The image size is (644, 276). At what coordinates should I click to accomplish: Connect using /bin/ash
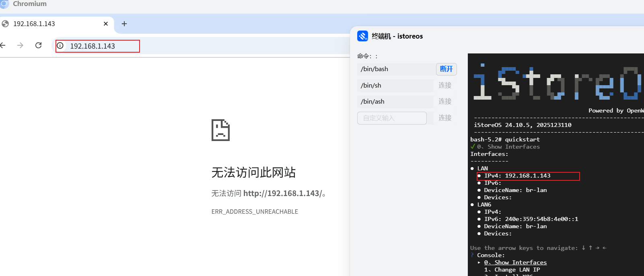click(x=445, y=101)
